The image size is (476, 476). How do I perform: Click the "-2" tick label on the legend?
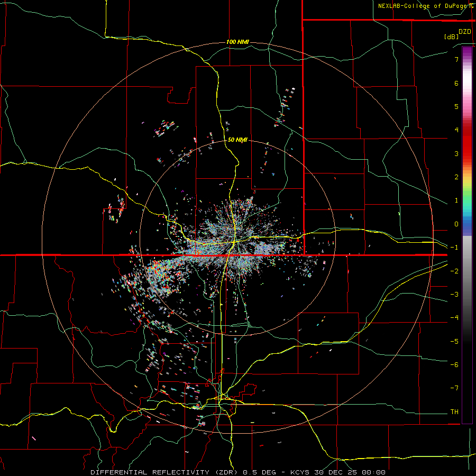454,271
